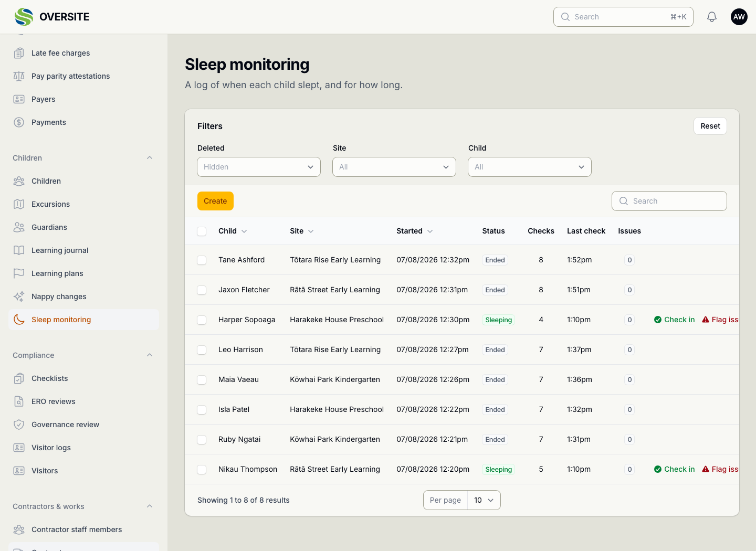Tick the checkbox for Jaxon Fletcher
This screenshot has height=551, width=756.
click(202, 290)
